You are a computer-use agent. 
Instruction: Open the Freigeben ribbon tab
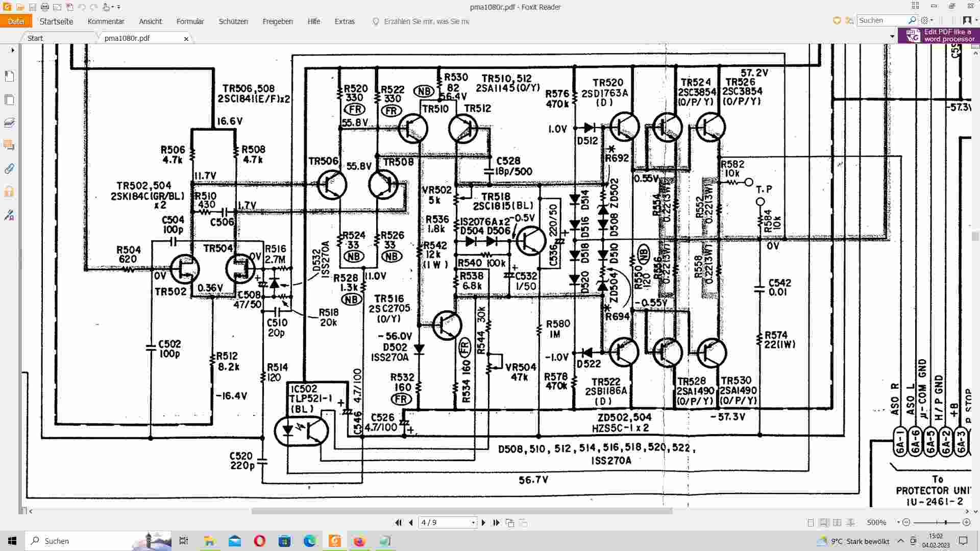(278, 21)
